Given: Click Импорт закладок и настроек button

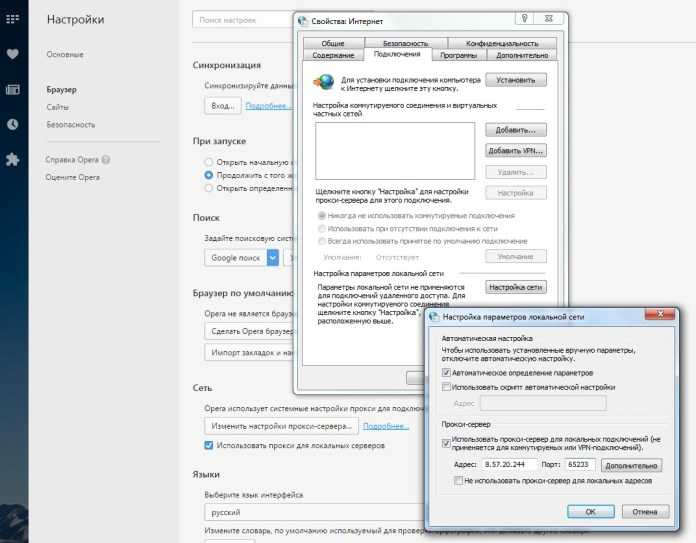Looking at the screenshot, I should 249,352.
